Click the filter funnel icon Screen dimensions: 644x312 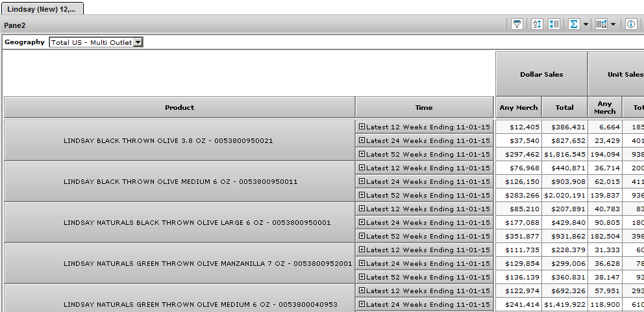pyautogui.click(x=517, y=24)
